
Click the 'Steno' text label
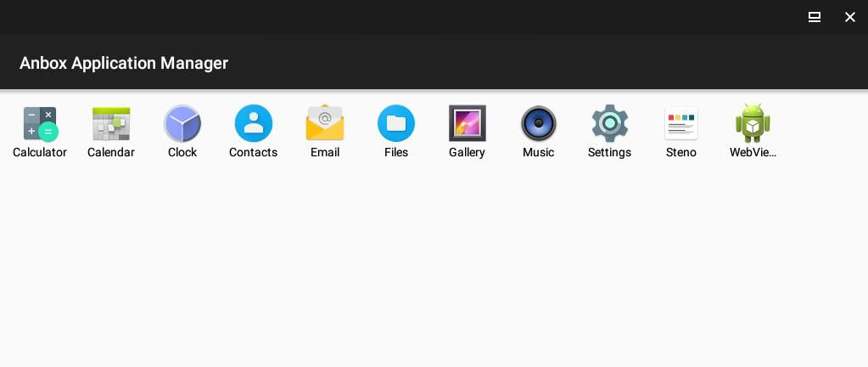point(680,152)
